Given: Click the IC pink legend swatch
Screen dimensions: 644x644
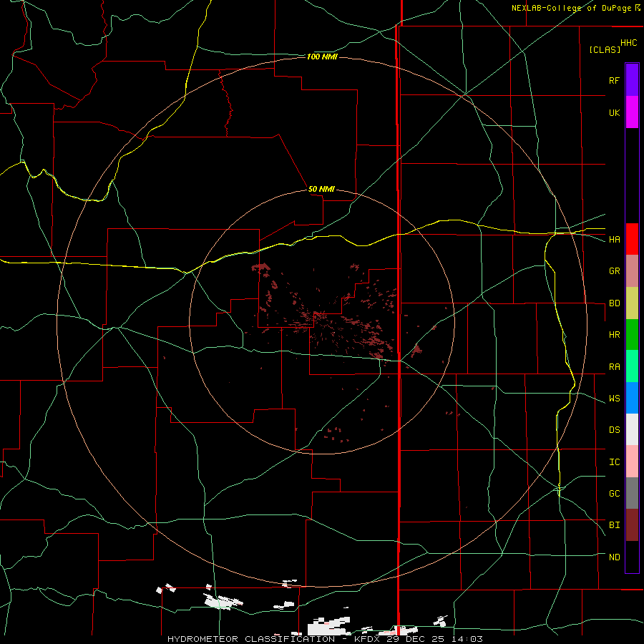Looking at the screenshot, I should click(632, 462).
